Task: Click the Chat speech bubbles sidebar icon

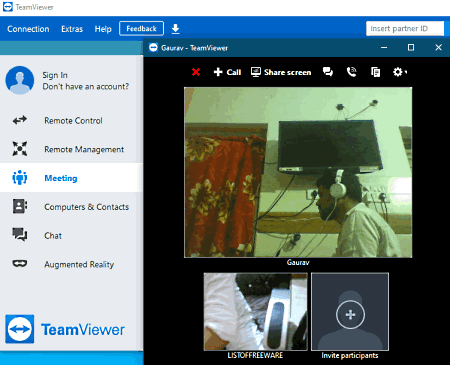Action: tap(20, 235)
